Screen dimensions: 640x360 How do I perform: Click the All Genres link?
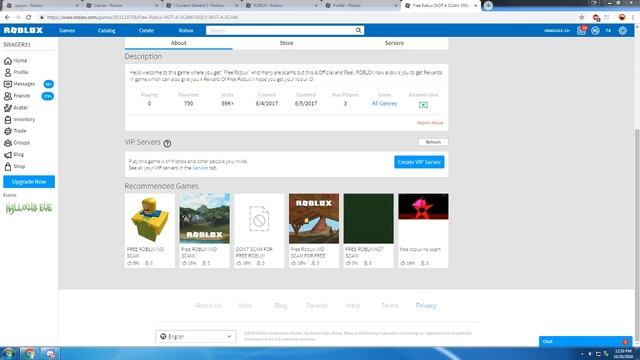384,104
